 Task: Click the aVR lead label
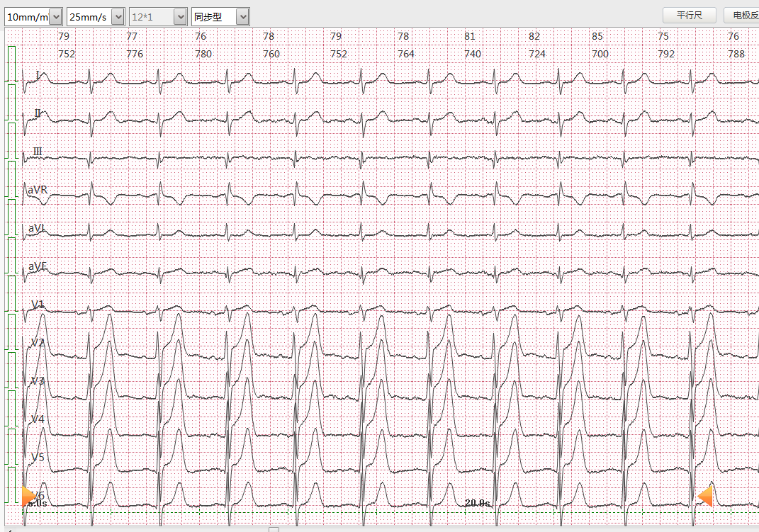[x=38, y=190]
